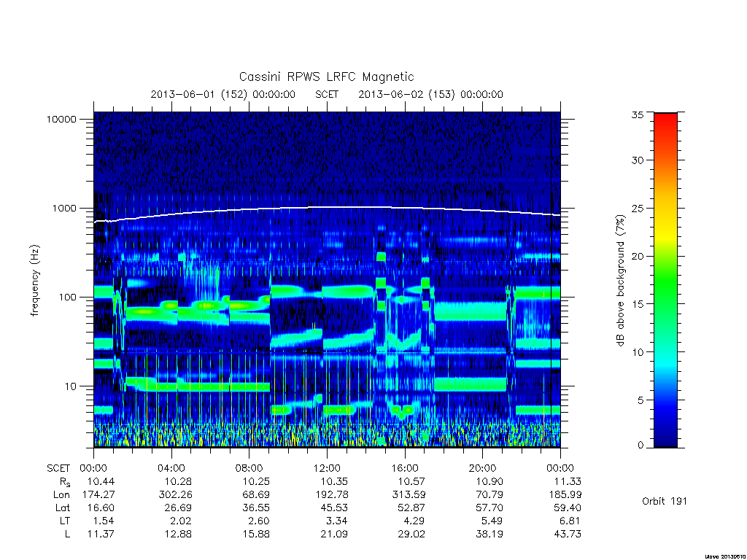Click the dark blue bottom of color bar

[665, 440]
